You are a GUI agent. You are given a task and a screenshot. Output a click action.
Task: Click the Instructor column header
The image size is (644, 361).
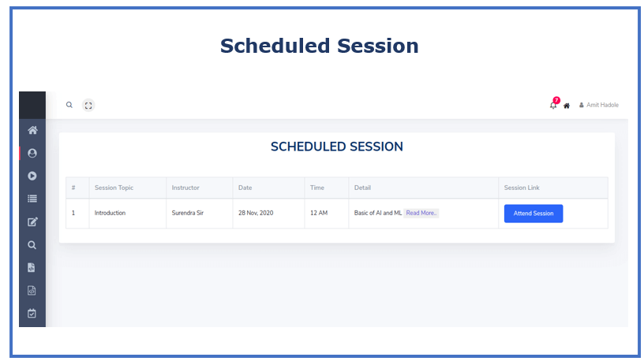tap(185, 188)
